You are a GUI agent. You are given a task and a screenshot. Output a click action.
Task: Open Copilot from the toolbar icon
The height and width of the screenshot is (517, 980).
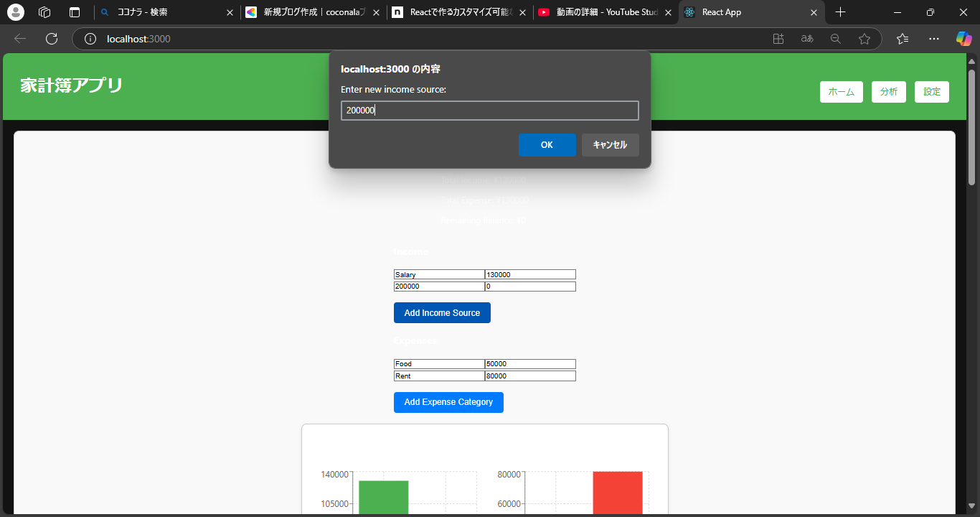(x=963, y=39)
